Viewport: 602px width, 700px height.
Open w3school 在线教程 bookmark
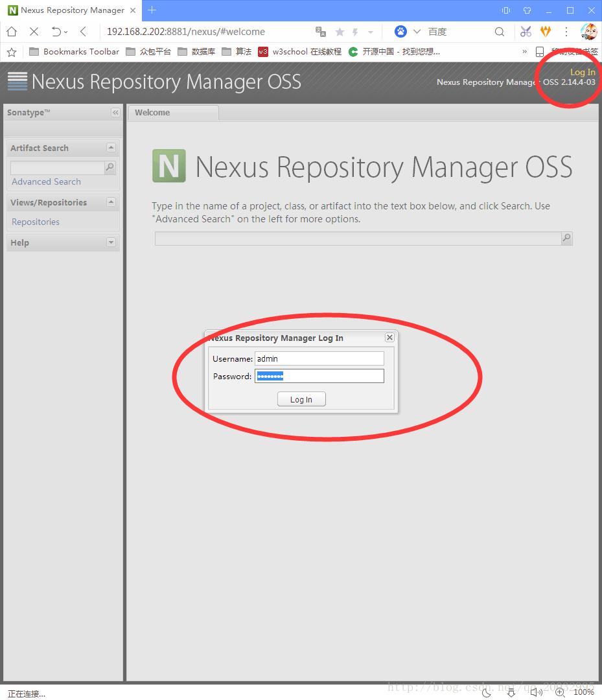pyautogui.click(x=300, y=52)
